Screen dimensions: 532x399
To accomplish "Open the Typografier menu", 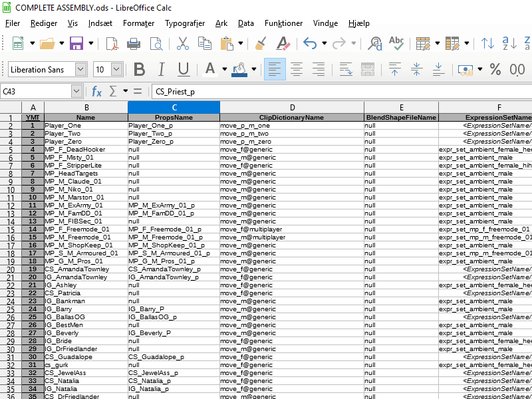I will 185,23.
